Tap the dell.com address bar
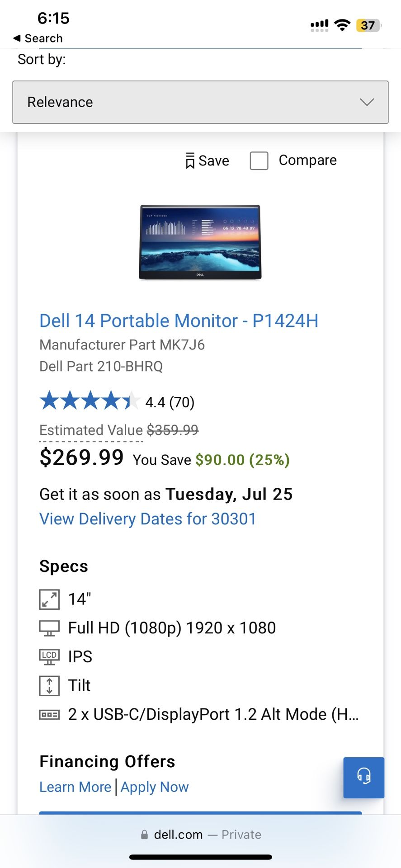This screenshot has width=401, height=868. click(x=200, y=835)
